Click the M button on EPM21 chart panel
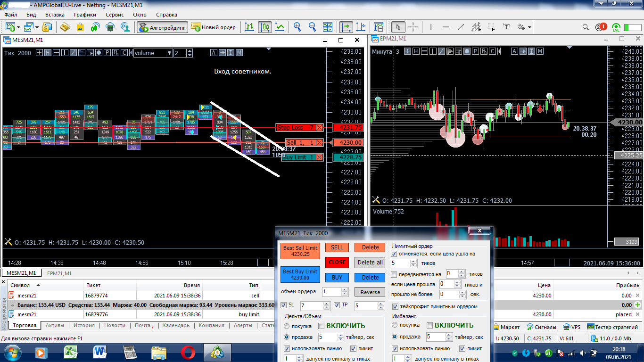Image resolution: width=644 pixels, height=362 pixels. pyautogui.click(x=540, y=51)
